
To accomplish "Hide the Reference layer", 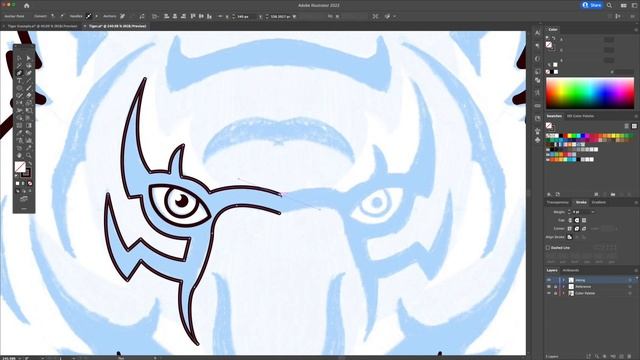I will 549,287.
